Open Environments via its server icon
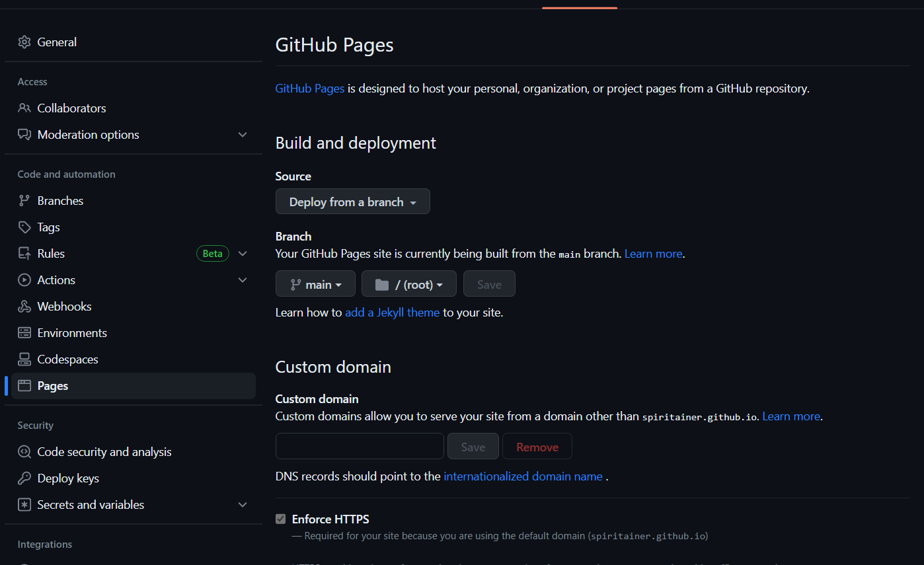924x565 pixels. pos(24,333)
